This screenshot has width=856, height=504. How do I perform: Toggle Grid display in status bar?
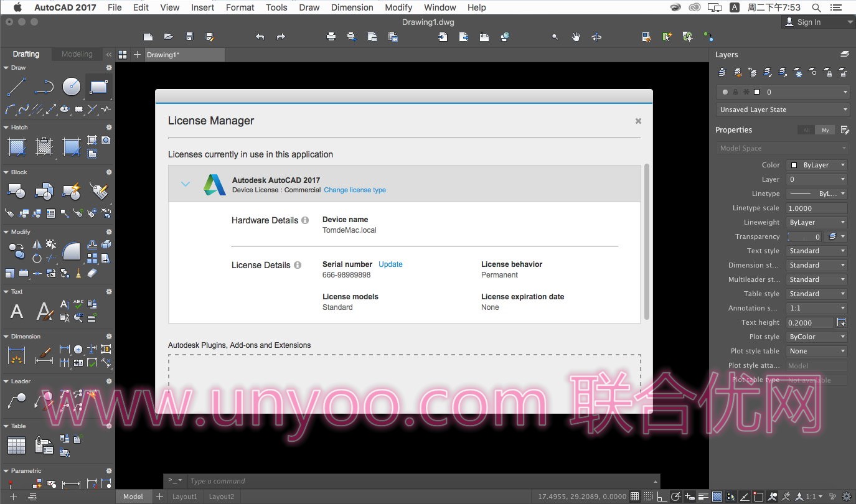click(x=634, y=497)
